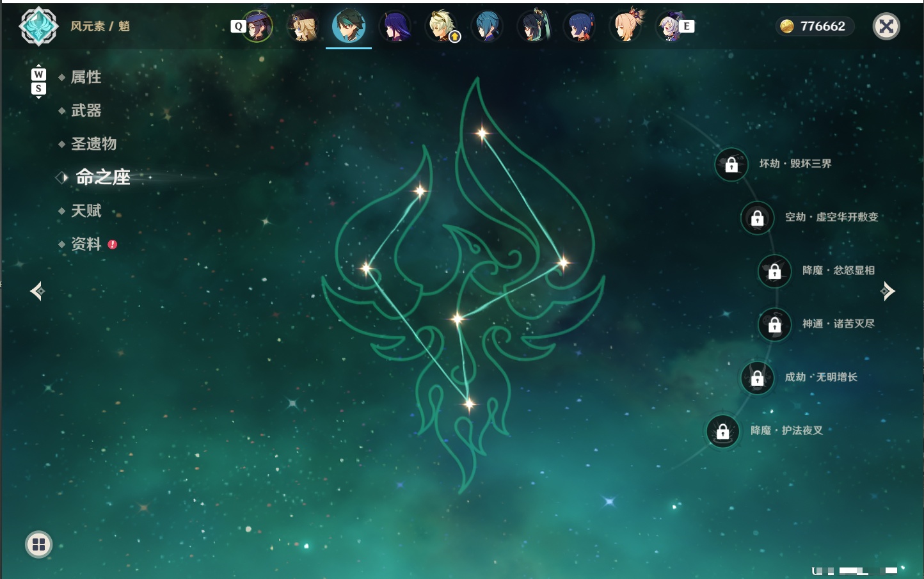Open the grid menu icon at bottom left
Viewport: 924px width, 579px height.
38,544
